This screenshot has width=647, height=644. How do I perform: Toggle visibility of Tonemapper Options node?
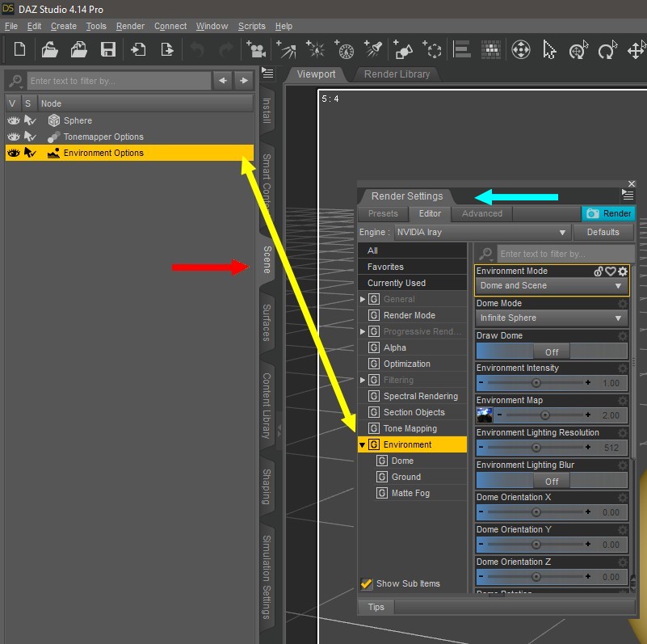[14, 137]
